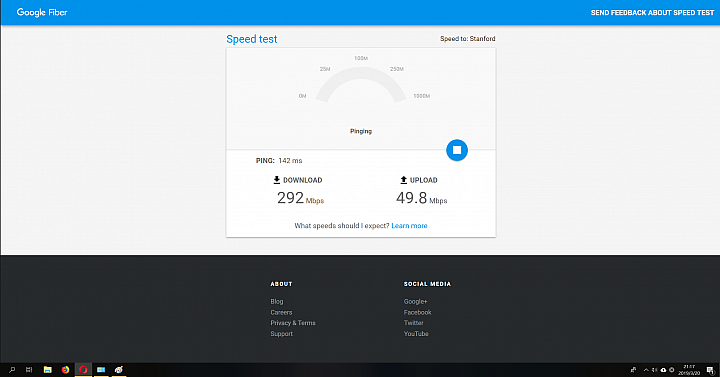Send feedback about speed test
This screenshot has width=720, height=377.
tap(652, 13)
